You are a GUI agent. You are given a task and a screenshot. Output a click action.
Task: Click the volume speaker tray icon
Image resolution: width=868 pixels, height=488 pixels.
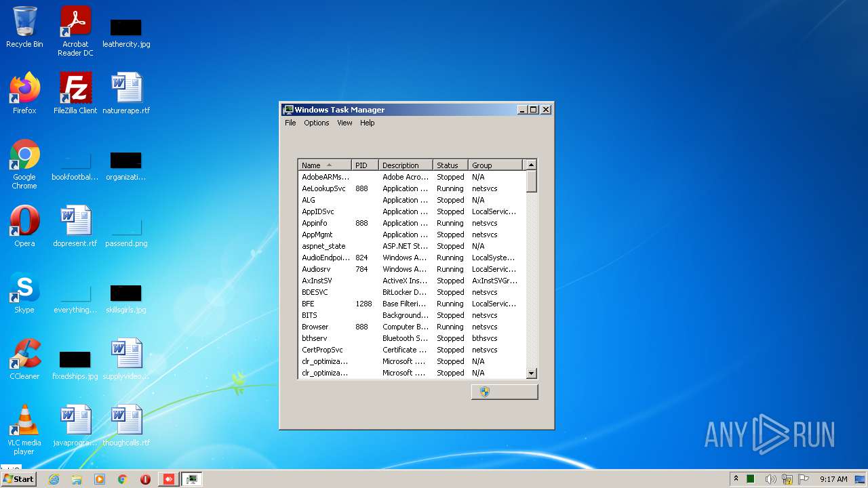tap(770, 479)
